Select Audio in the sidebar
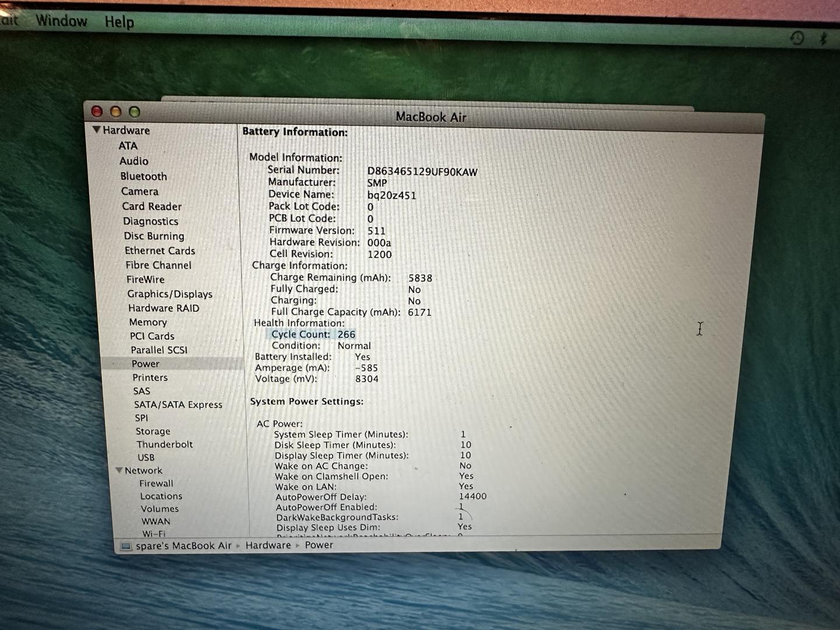This screenshot has height=630, width=840. coord(134,161)
